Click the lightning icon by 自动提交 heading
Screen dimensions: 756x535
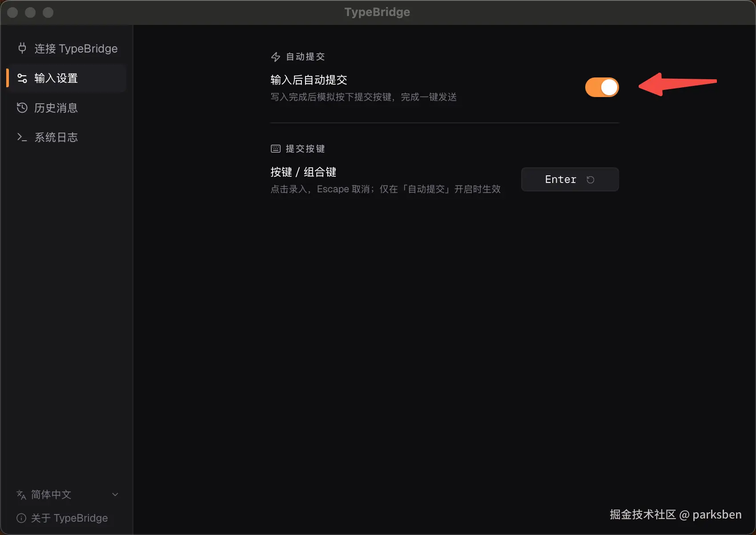[x=276, y=57]
